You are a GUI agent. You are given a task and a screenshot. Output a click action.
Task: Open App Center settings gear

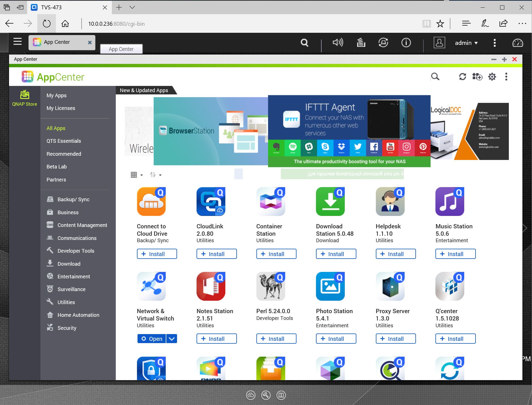click(492, 77)
